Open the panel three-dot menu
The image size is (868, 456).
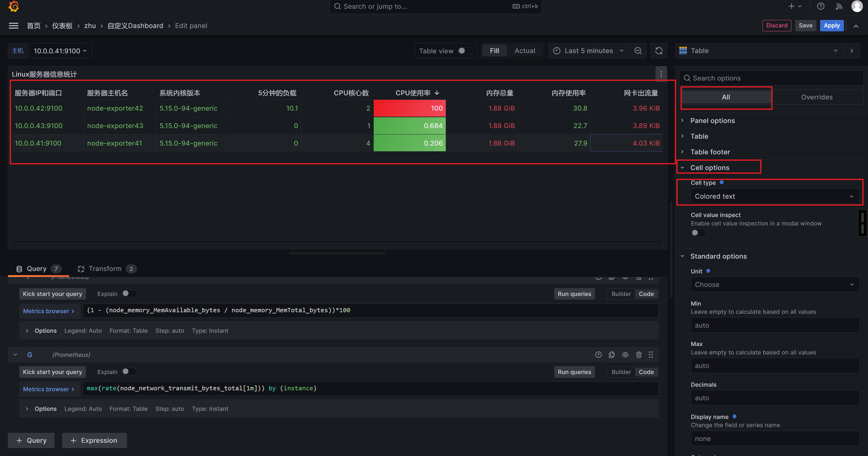(661, 74)
